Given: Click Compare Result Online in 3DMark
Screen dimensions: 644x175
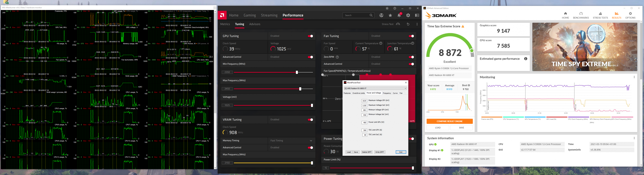Looking at the screenshot, I should [x=449, y=121].
